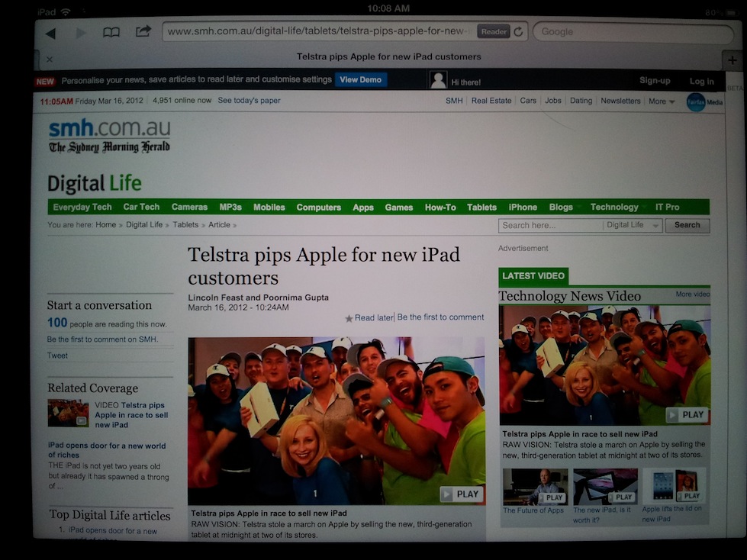Select Cameras in green menu
The height and width of the screenshot is (560, 747).
tap(189, 207)
